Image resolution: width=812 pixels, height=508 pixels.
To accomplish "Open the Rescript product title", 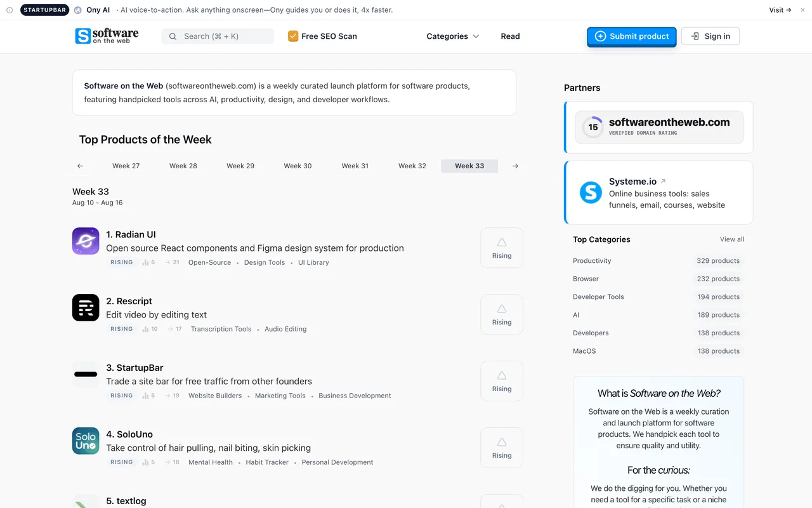I will (129, 301).
